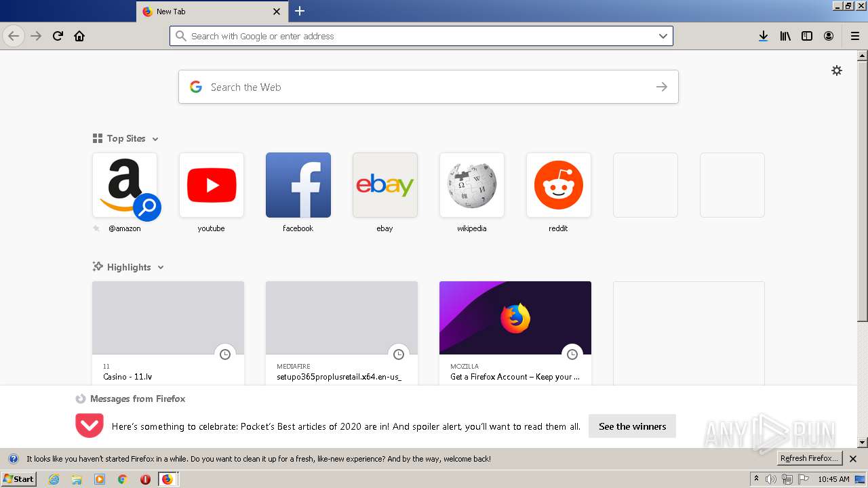Image resolution: width=868 pixels, height=488 pixels.
Task: Add a new tab with plus button
Action: (300, 11)
